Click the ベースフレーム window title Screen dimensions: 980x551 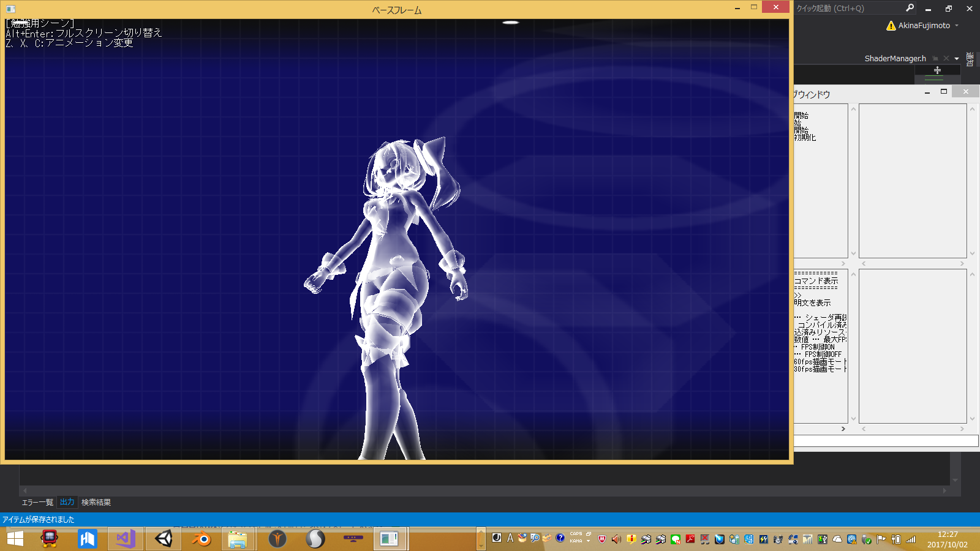tap(397, 10)
